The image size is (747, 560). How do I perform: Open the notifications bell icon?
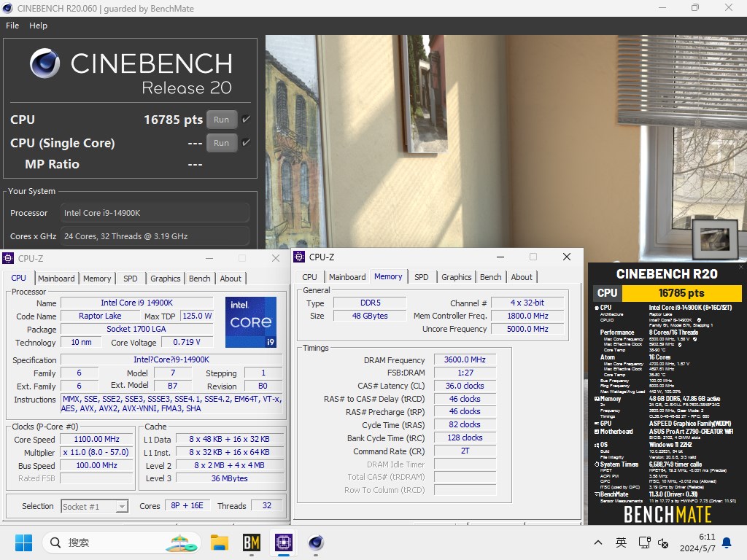[727, 542]
